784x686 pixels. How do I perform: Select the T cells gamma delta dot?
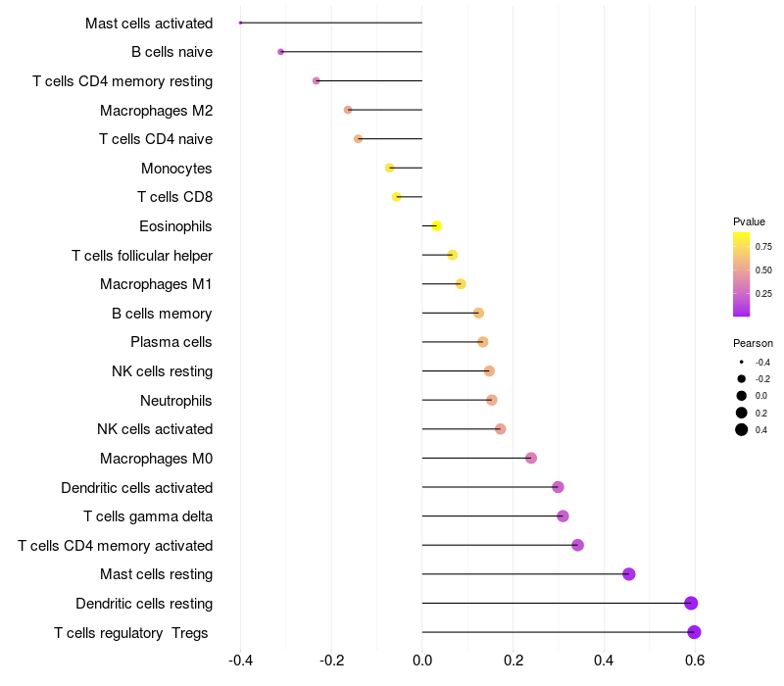pos(563,516)
